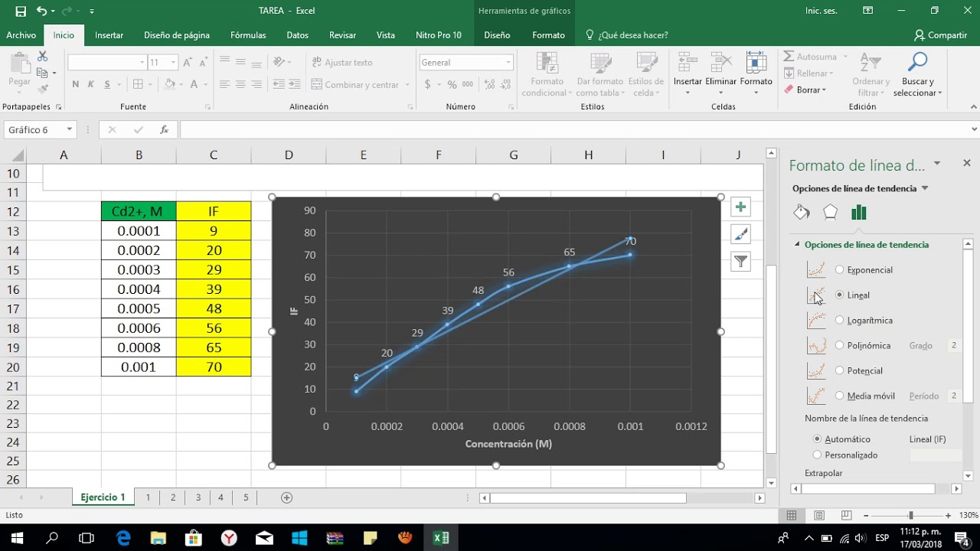Screen dimensions: 980x551
Task: Open the Name Box dropdown for Gráfico 6
Action: coord(69,130)
